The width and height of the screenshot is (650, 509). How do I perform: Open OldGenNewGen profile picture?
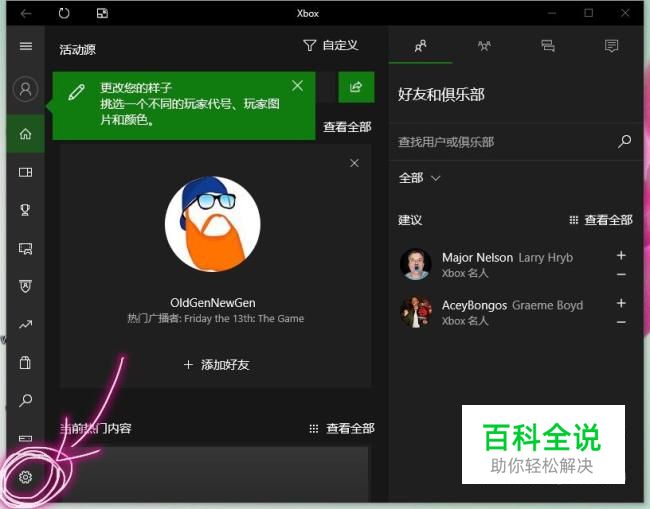[x=213, y=224]
